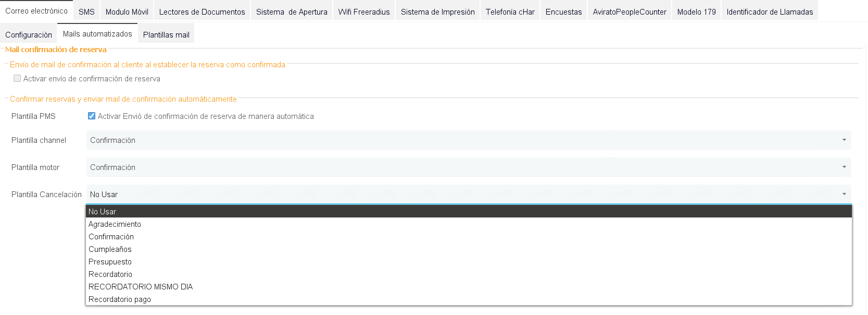The image size is (868, 315).
Task: Open the Correo electrónico tab
Action: click(36, 11)
